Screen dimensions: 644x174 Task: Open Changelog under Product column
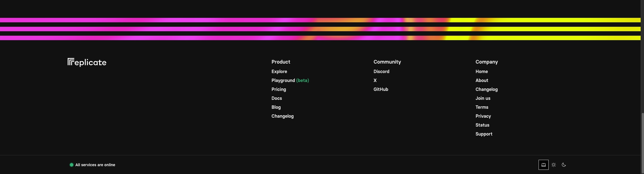tap(282, 116)
